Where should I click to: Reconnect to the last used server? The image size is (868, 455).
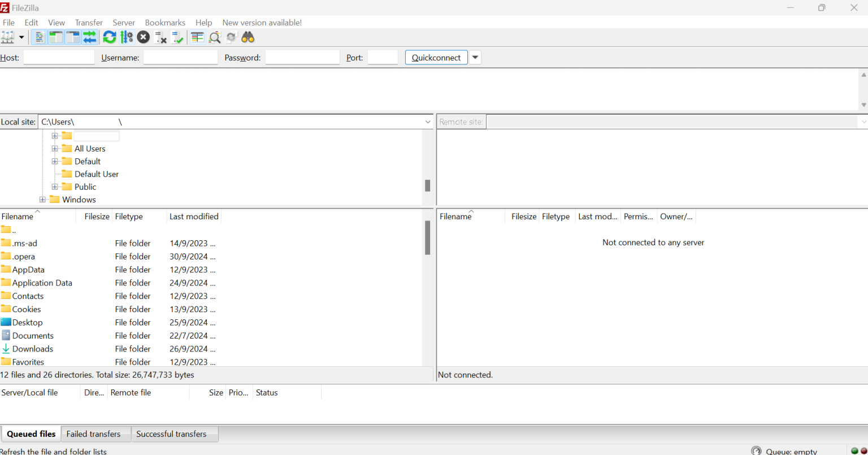click(x=177, y=37)
